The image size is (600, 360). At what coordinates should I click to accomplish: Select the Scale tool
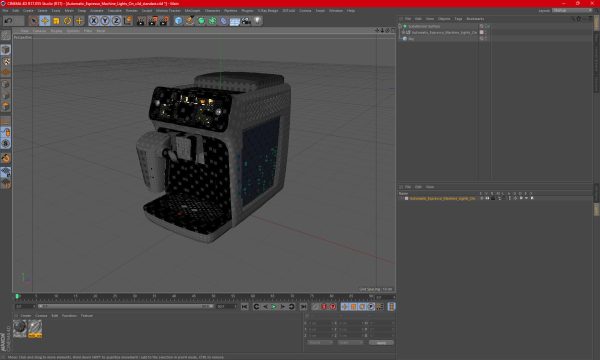[x=56, y=21]
